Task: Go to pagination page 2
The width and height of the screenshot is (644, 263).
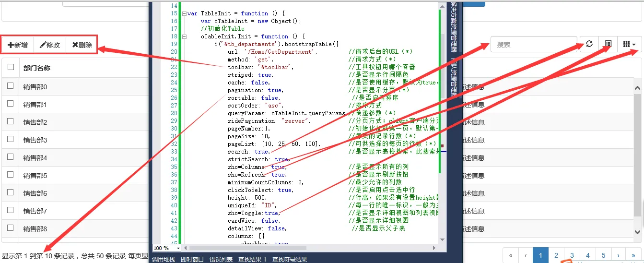Action: [556, 256]
